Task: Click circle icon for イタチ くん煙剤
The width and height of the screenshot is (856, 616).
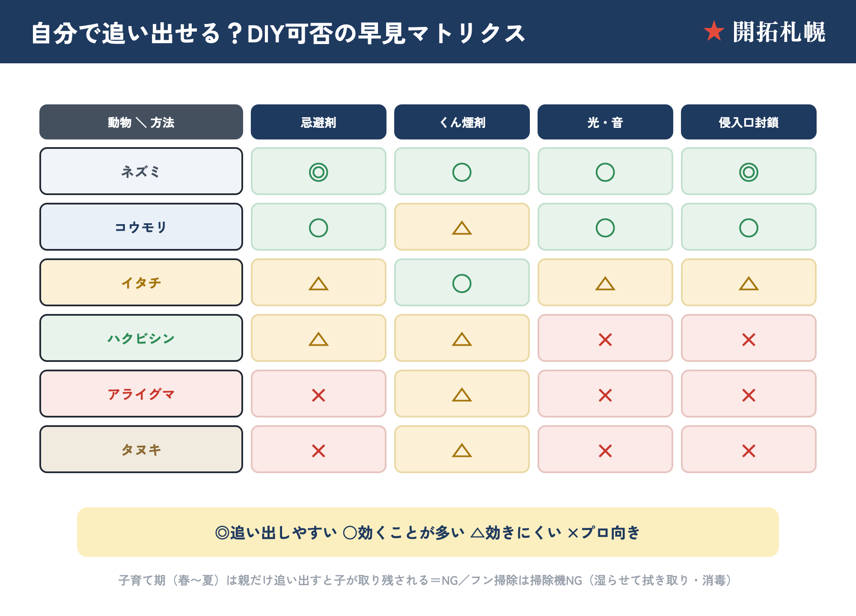Action: point(462,284)
